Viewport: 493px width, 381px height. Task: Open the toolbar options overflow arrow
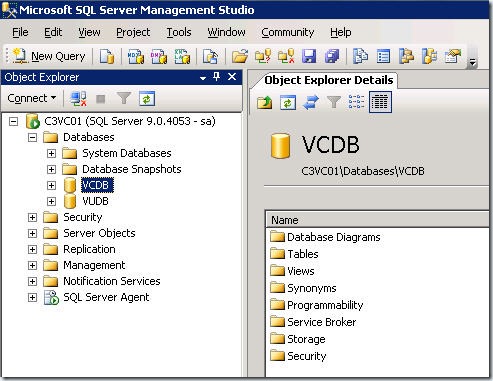click(x=472, y=62)
